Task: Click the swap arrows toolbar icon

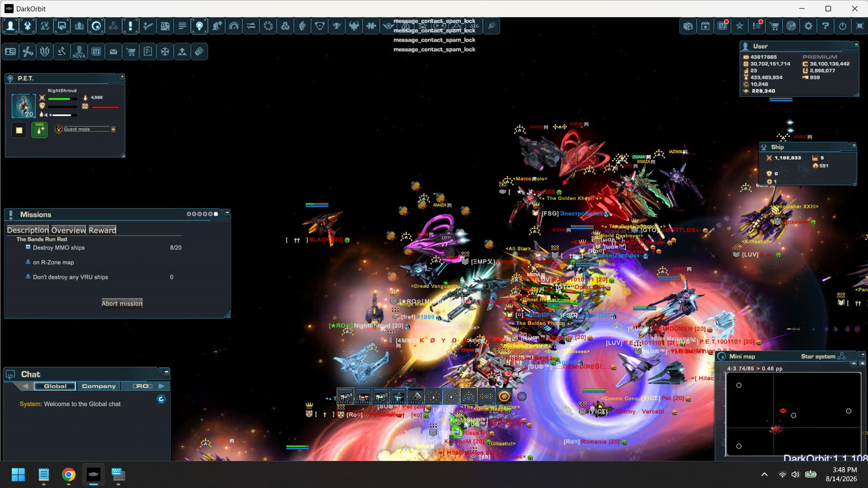Action: click(251, 26)
